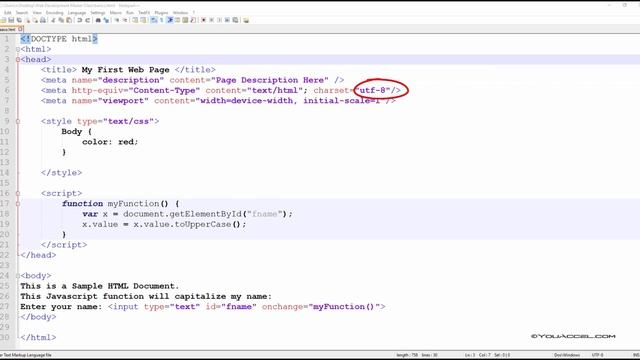Open the Replace toolbar icon
The image size is (640, 360).
coord(106,20)
